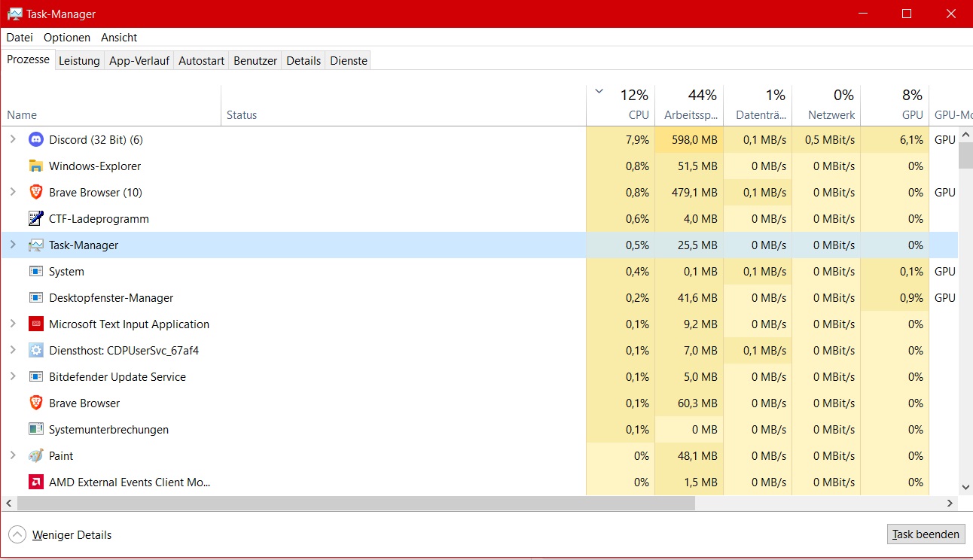Click Discord's 6,1% GPU value
The height and width of the screenshot is (560, 973).
click(x=911, y=139)
